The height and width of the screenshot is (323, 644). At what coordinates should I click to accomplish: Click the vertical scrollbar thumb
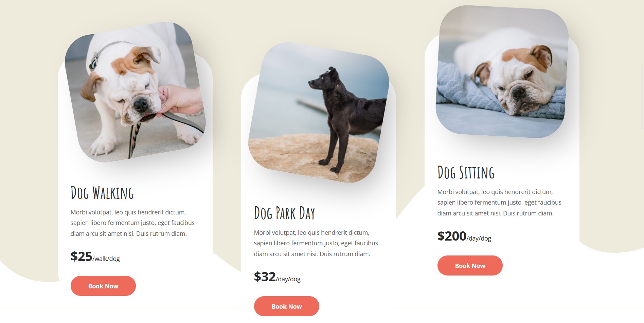[643, 96]
